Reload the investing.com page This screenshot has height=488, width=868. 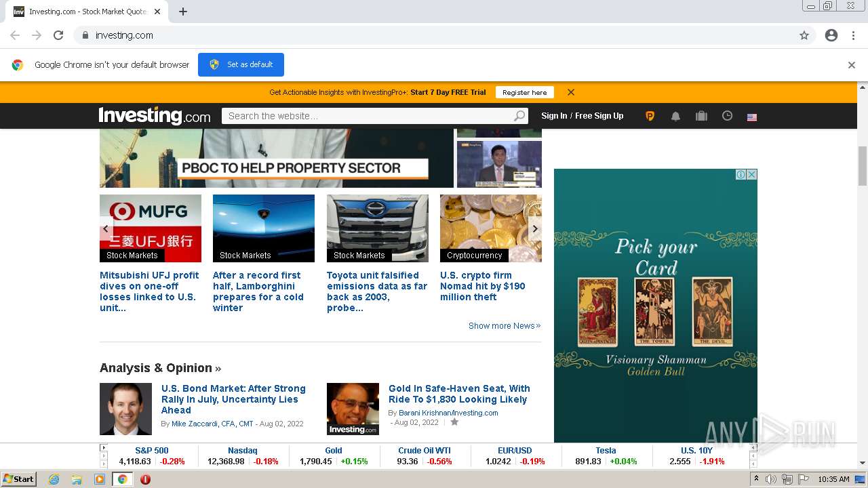tap(58, 35)
